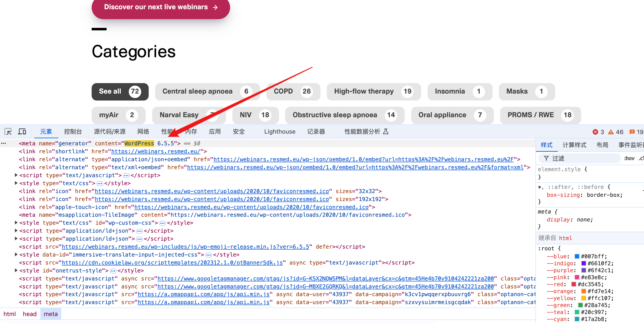The height and width of the screenshot is (323, 644).
Task: Click the --blue color swatch
Action: click(577, 256)
